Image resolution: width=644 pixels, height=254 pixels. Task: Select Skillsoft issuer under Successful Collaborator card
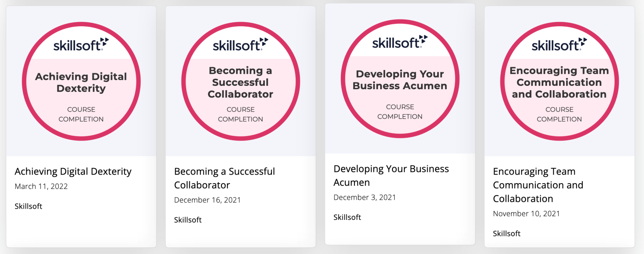[188, 220]
